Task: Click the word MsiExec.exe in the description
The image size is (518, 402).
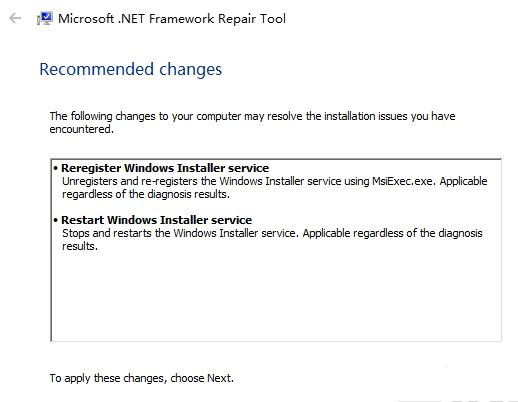Action: pyautogui.click(x=404, y=181)
